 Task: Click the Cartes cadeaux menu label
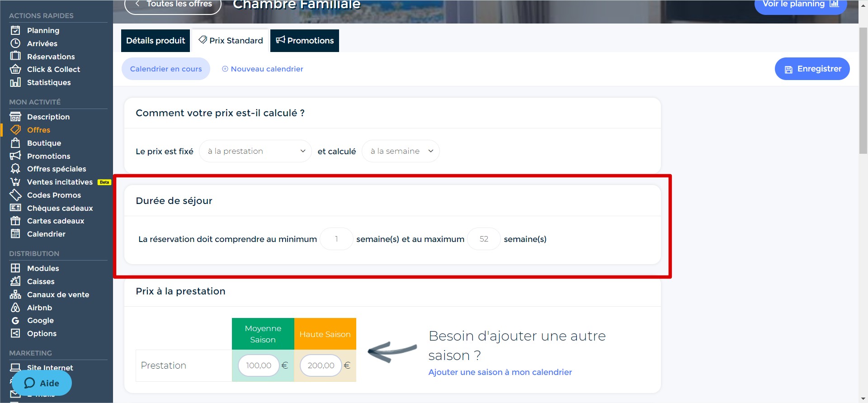coord(56,221)
